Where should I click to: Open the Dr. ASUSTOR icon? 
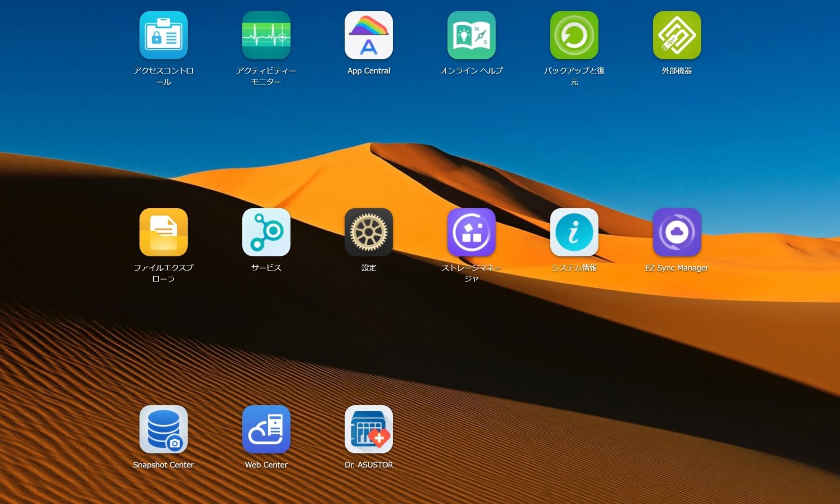[x=368, y=429]
